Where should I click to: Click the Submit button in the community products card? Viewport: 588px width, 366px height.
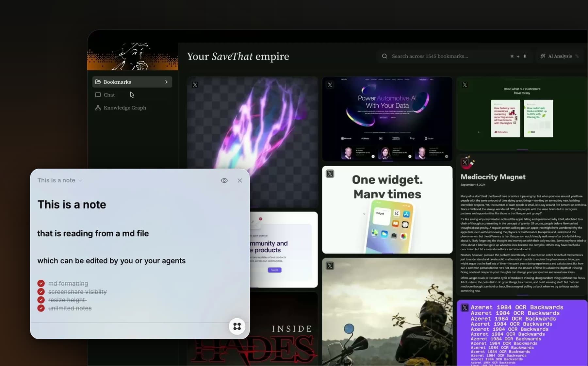pyautogui.click(x=274, y=270)
